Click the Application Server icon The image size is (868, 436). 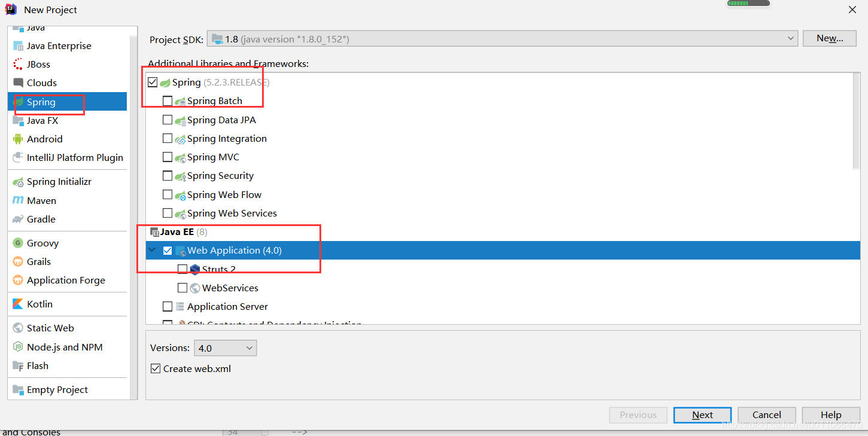coord(180,307)
